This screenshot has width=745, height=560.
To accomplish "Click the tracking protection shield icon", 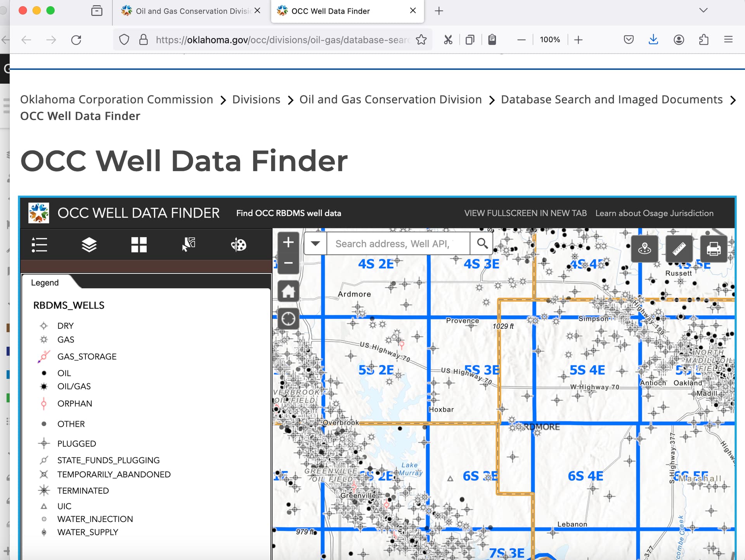I will (124, 40).
